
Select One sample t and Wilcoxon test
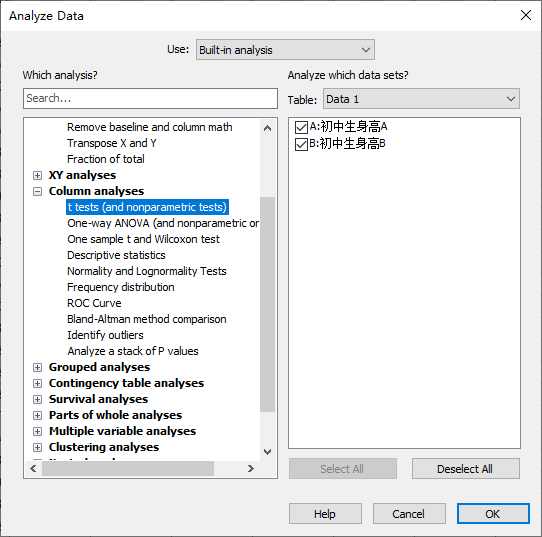pyautogui.click(x=143, y=239)
